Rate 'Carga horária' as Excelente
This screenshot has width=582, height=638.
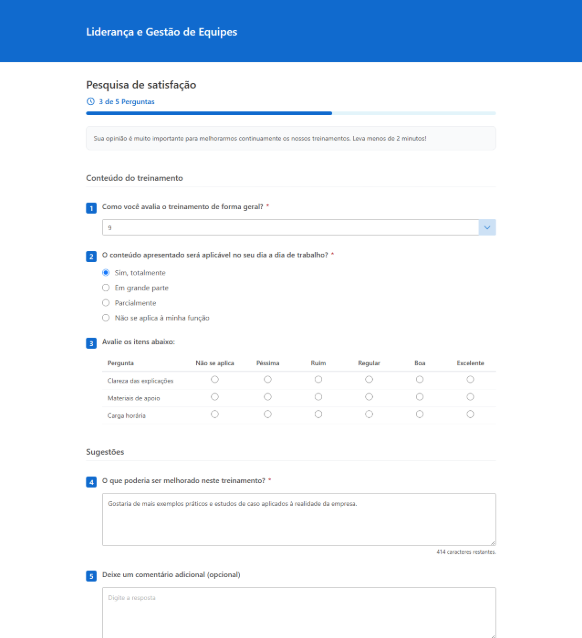coord(470,414)
